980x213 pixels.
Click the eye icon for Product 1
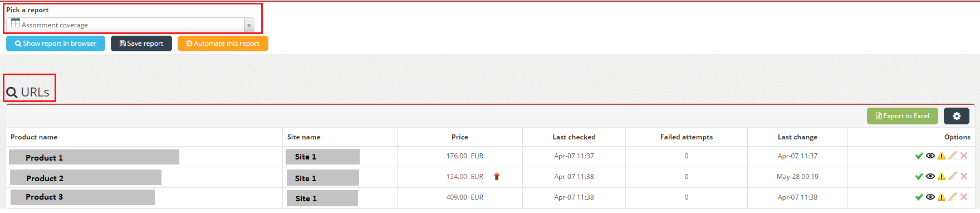[930, 156]
